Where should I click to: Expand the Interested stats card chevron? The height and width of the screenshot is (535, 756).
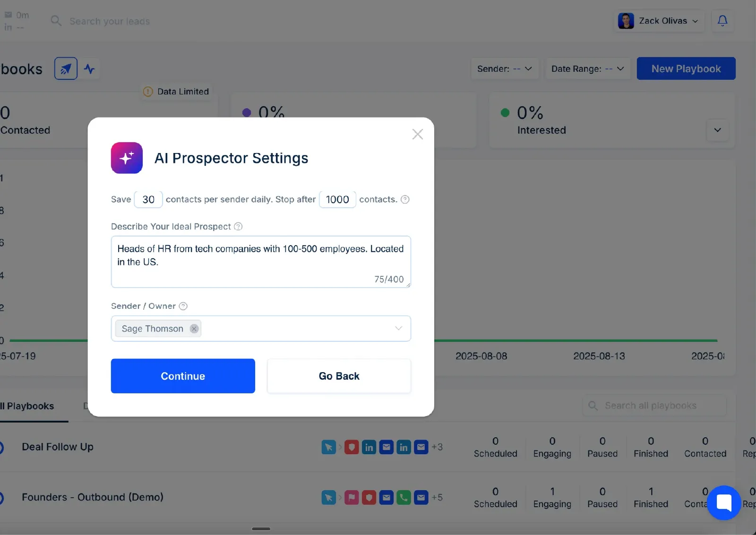click(x=717, y=130)
